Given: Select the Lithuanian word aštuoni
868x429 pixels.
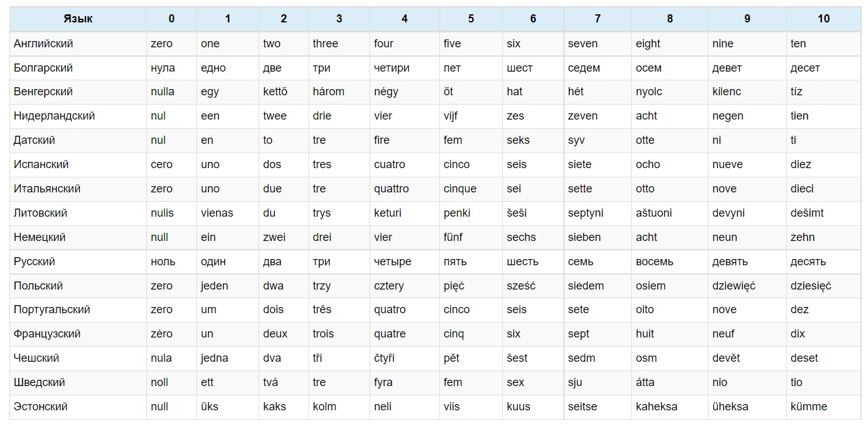Looking at the screenshot, I should (x=654, y=213).
